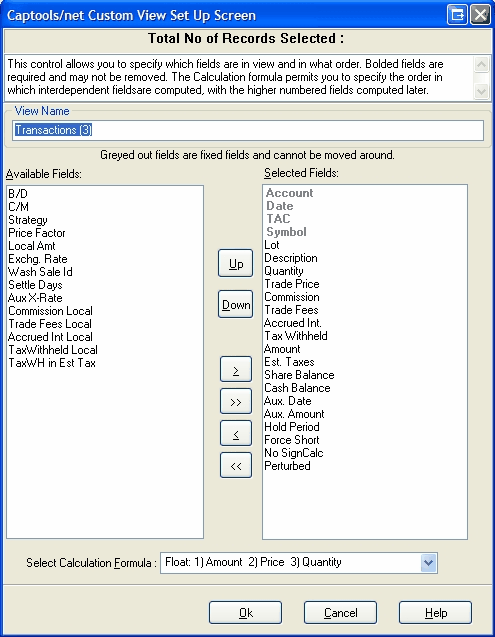Select Share Balance in Selected Fields
This screenshot has height=637, width=495.
point(300,375)
